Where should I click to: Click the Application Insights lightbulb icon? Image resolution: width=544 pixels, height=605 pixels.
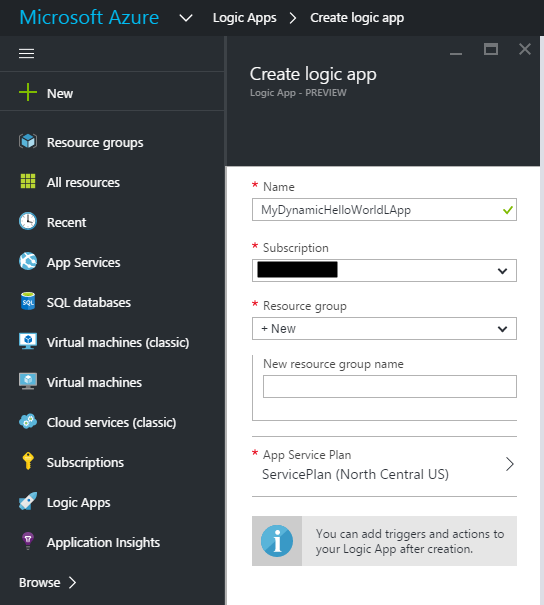point(28,541)
